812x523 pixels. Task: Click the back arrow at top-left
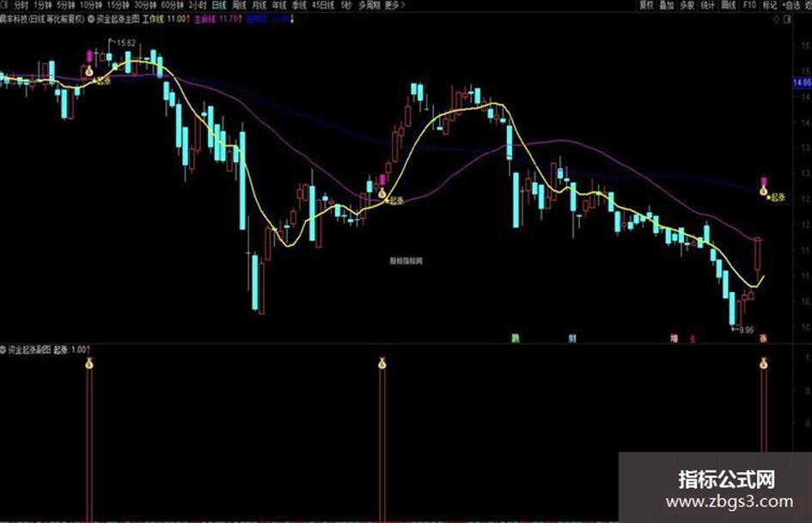4,5
